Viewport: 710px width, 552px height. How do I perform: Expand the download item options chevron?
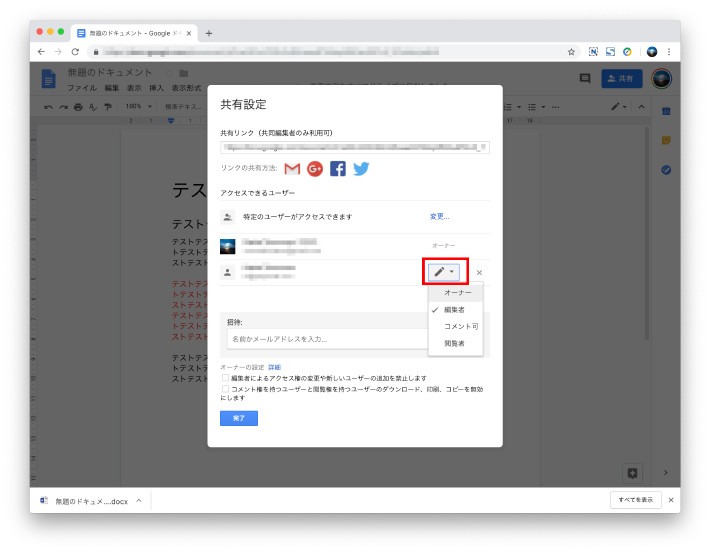click(139, 500)
